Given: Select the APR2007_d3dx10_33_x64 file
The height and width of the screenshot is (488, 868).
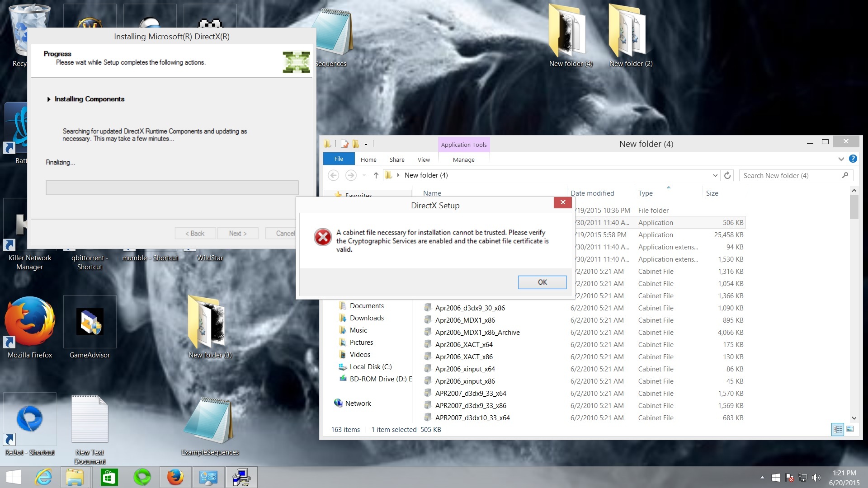Looking at the screenshot, I should pos(472,418).
